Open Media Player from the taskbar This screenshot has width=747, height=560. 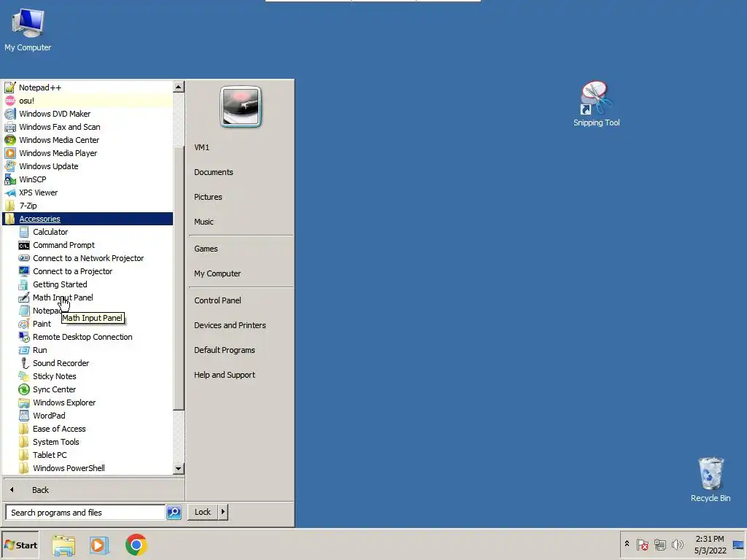coord(99,545)
